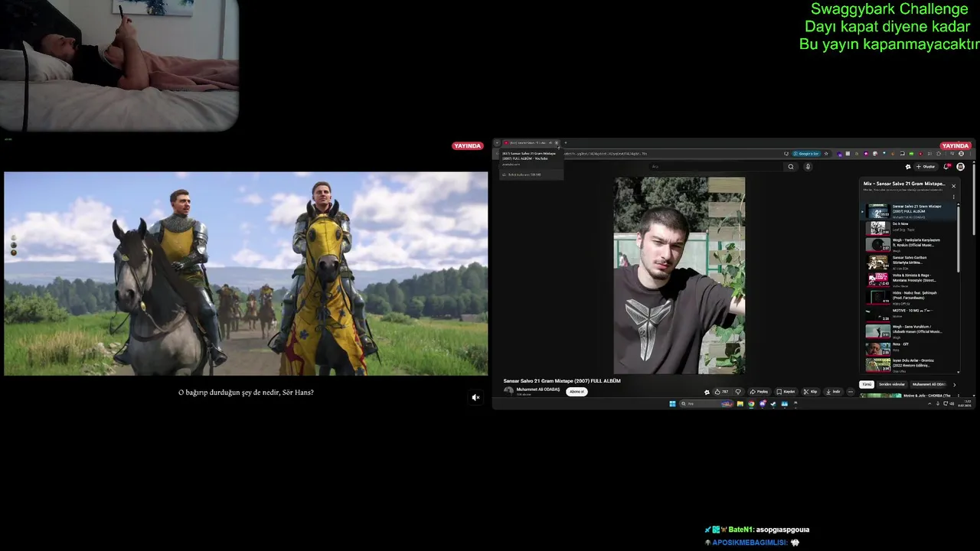
Task: Close the Mix playlist panel
Action: tap(953, 186)
